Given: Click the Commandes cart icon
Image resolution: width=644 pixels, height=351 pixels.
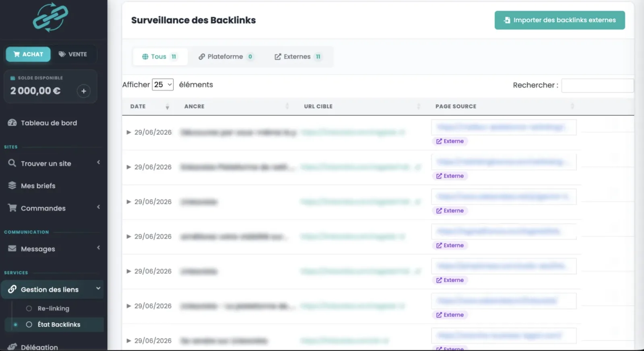Looking at the screenshot, I should point(12,208).
